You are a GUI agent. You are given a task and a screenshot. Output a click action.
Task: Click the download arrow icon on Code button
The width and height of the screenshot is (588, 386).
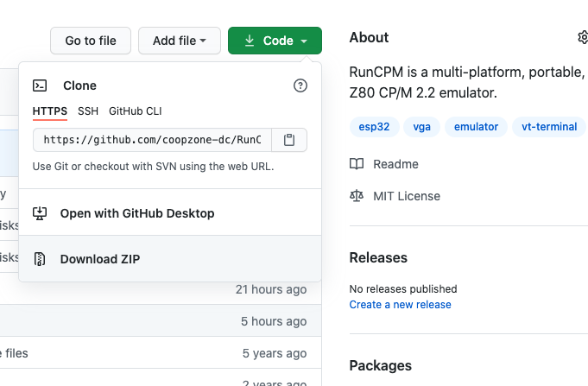(250, 41)
